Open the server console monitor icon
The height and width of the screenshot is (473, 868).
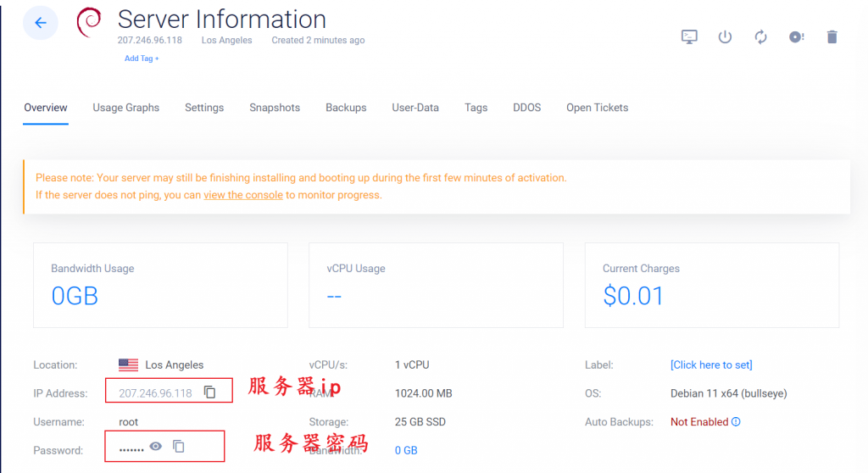(689, 37)
